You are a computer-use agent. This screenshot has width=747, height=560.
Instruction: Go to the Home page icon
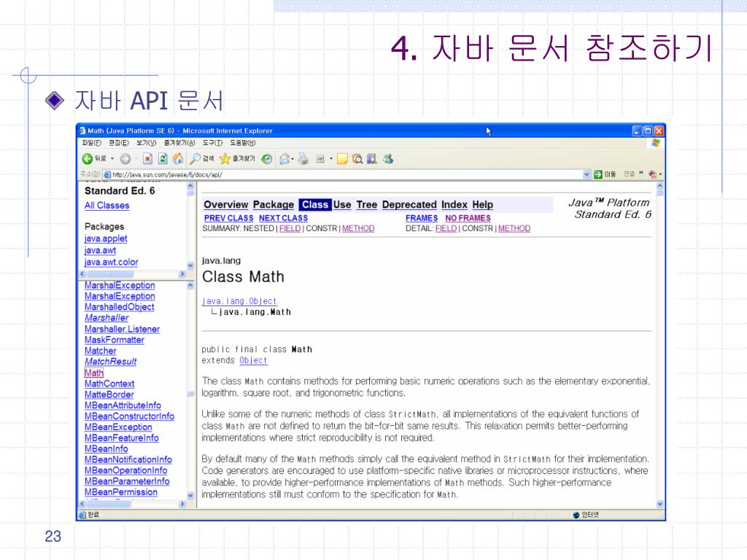tap(177, 158)
